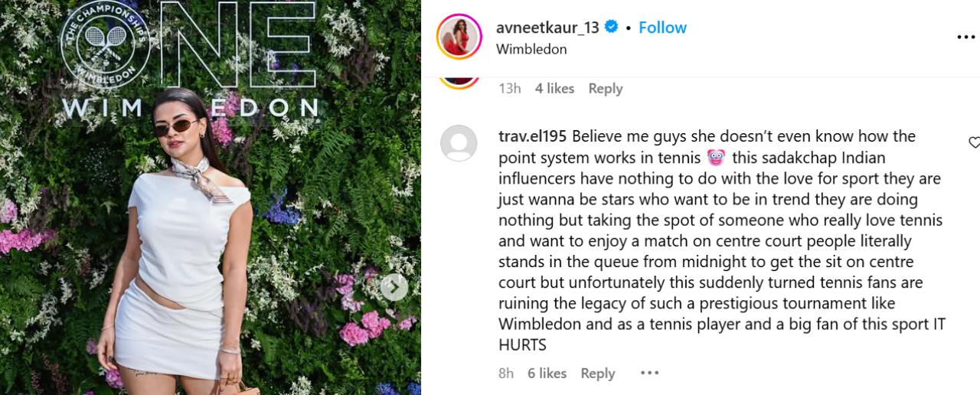
Task: Go to next photo with carousel arrow
Action: (394, 287)
